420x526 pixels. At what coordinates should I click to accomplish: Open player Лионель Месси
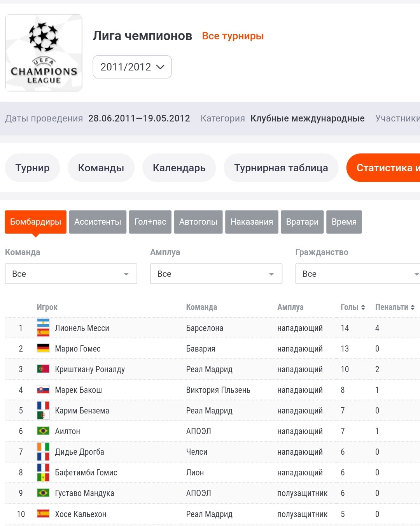(82, 328)
